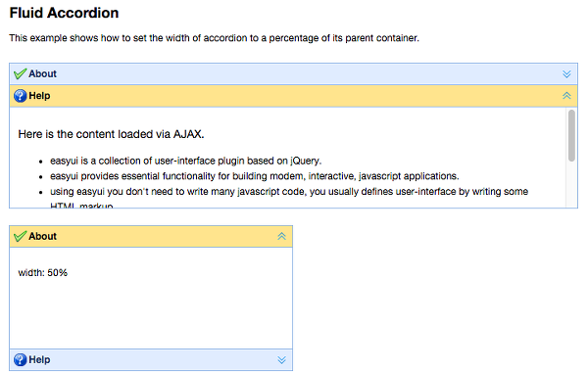
Task: Click blue question mark icon in top Help panel
Action: pos(20,96)
